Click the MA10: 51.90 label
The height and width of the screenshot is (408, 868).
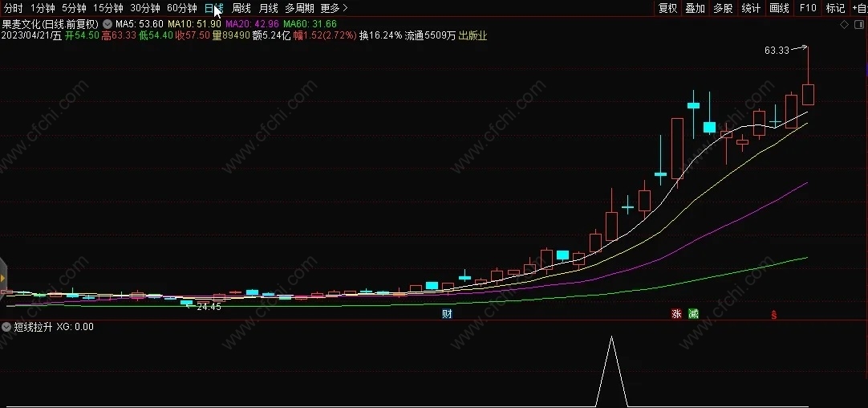click(x=194, y=24)
